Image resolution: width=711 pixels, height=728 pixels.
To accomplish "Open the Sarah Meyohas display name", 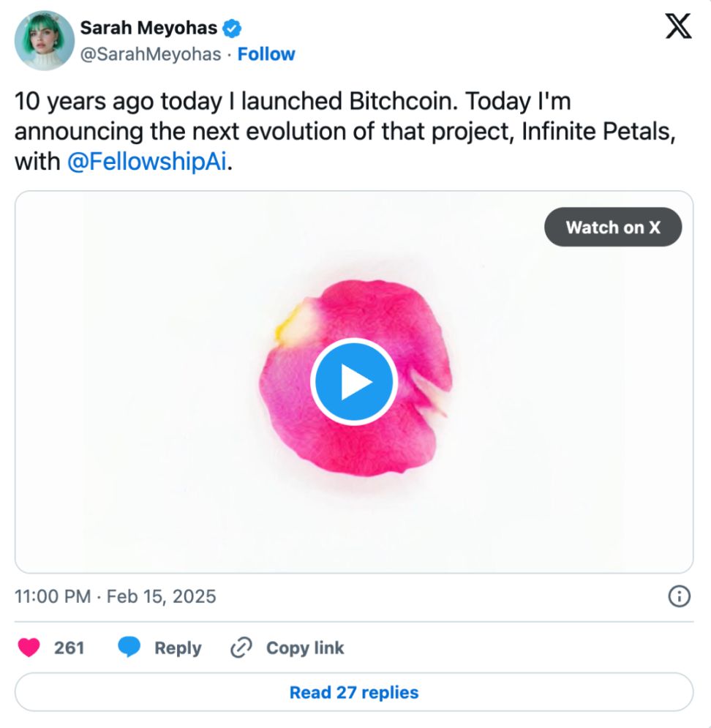I will (148, 29).
